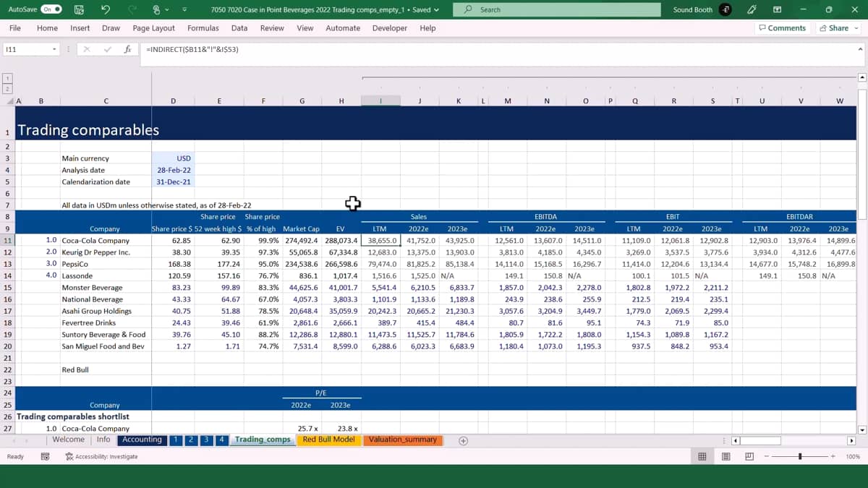The width and height of the screenshot is (868, 488).
Task: Select the Accounting sheet tab
Action: [x=142, y=440]
